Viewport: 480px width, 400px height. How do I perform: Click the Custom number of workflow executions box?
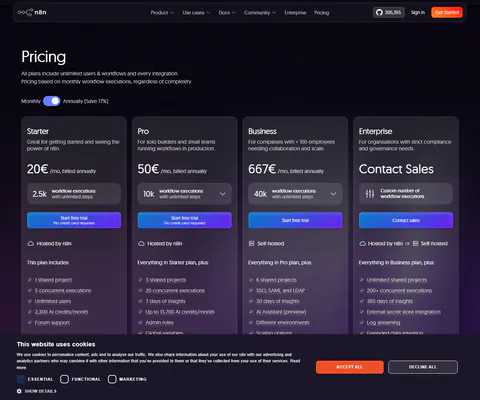click(x=406, y=194)
